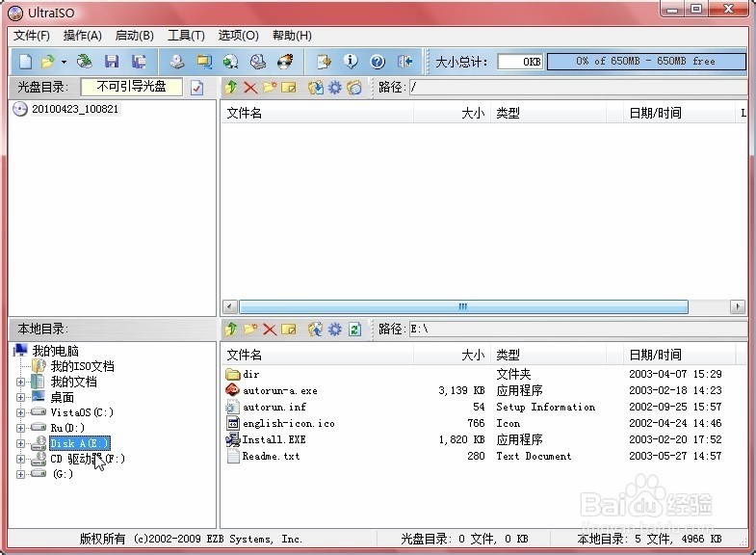Viewport: 756px width, 555px height.
Task: Click the local pane Rename icon
Action: pyautogui.click(x=289, y=330)
